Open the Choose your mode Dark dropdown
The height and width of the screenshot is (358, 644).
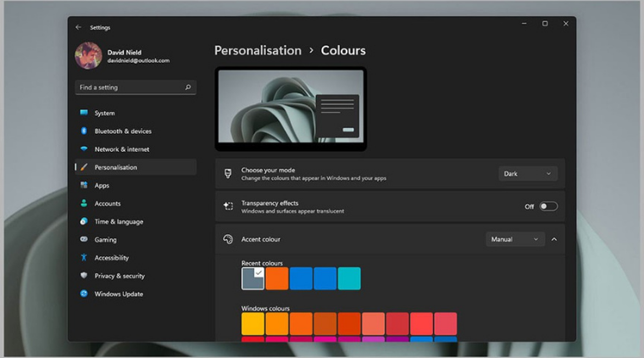528,173
